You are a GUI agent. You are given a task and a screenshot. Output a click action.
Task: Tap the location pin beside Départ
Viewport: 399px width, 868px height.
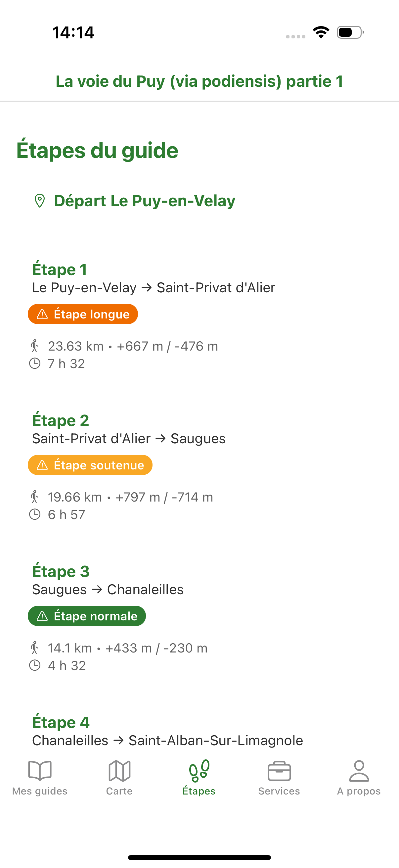pyautogui.click(x=40, y=201)
